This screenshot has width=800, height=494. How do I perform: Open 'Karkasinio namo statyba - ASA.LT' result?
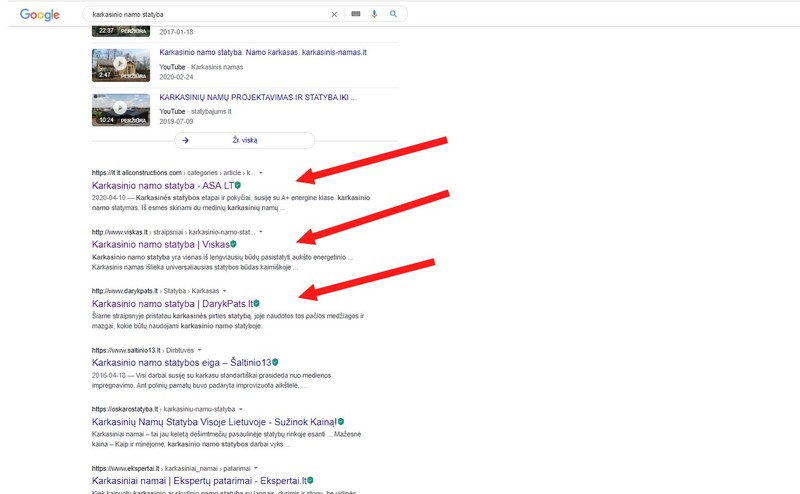point(163,185)
